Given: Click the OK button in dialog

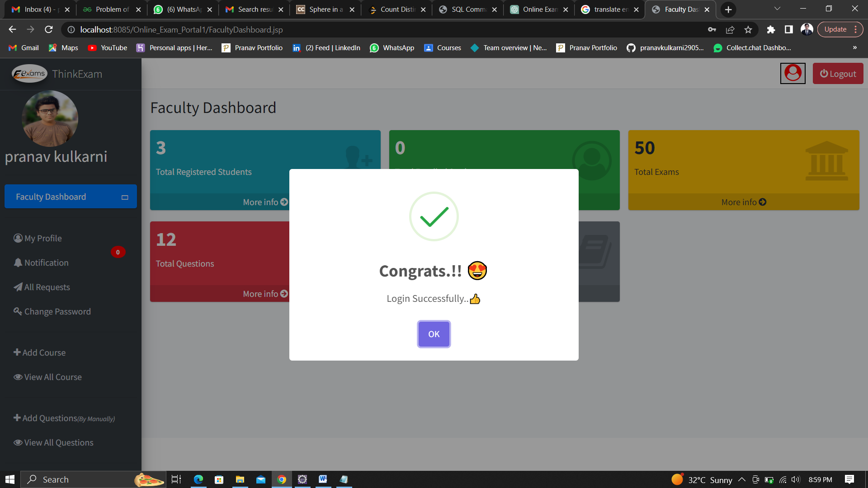Looking at the screenshot, I should tap(434, 334).
